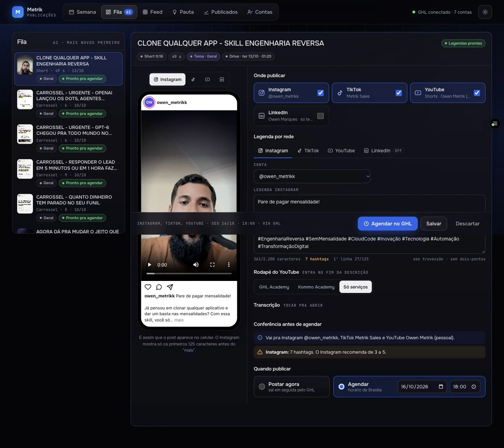This screenshot has height=448, width=504.
Task: Select the Kommo Academy footer option
Action: tap(316, 287)
